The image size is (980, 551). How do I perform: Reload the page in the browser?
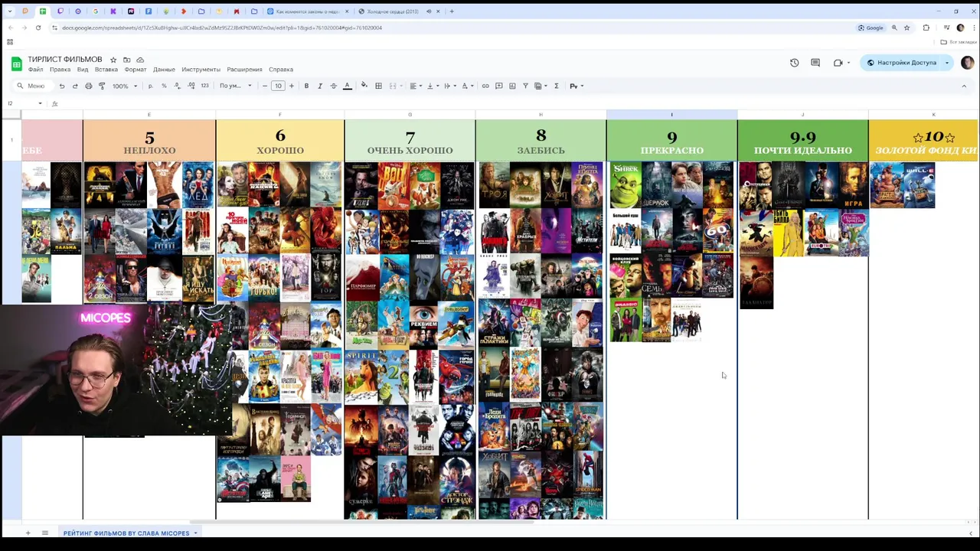click(38, 28)
